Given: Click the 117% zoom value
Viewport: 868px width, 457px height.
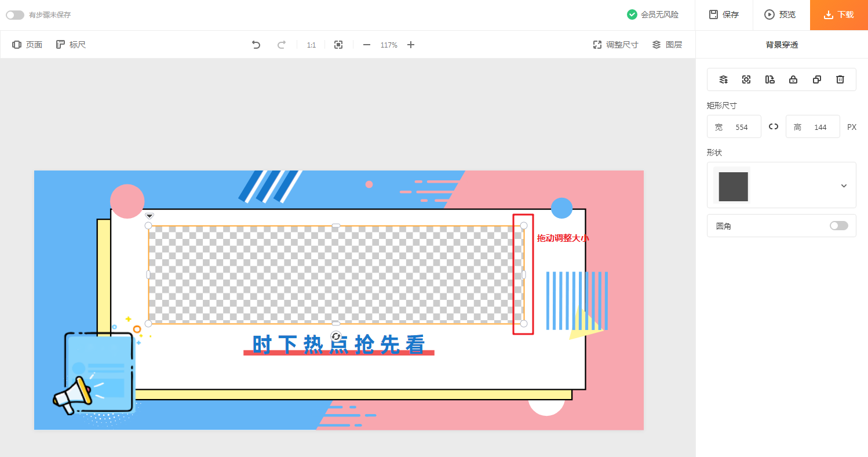Looking at the screenshot, I should pos(389,45).
